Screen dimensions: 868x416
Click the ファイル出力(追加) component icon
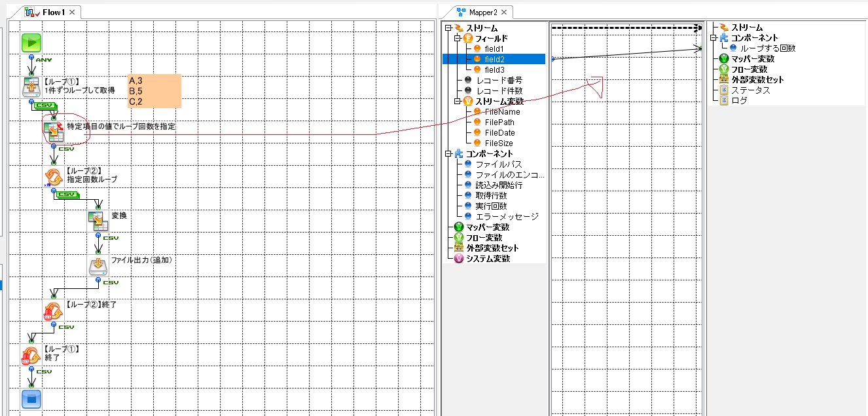coord(98,267)
